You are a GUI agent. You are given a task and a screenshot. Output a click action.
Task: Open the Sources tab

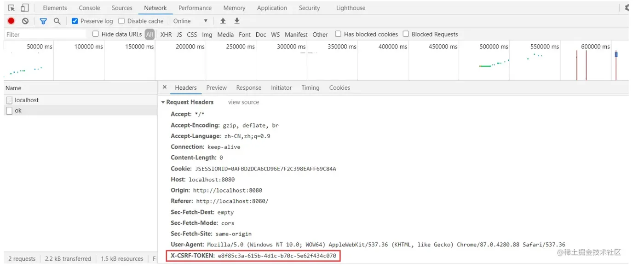click(x=122, y=8)
